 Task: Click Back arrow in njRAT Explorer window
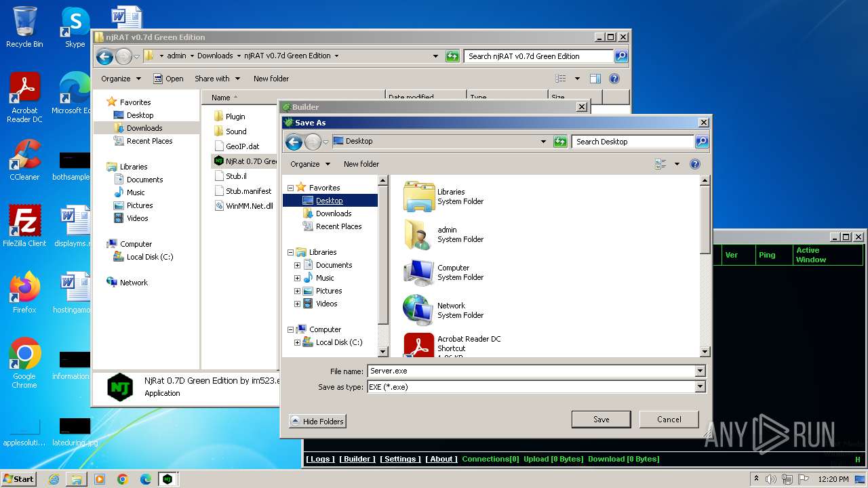point(104,56)
